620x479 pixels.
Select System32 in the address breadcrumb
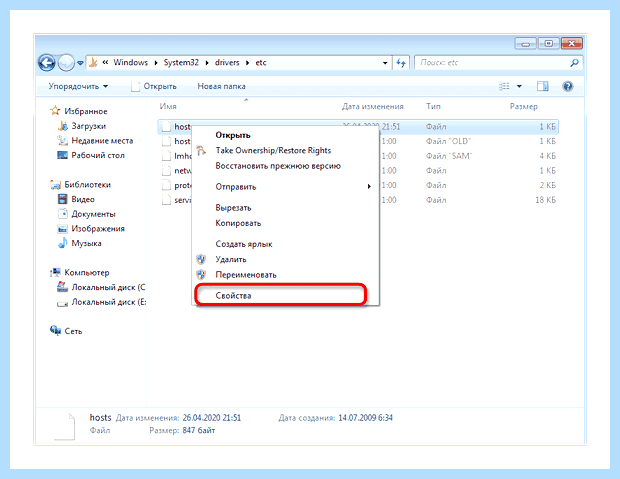pos(181,62)
